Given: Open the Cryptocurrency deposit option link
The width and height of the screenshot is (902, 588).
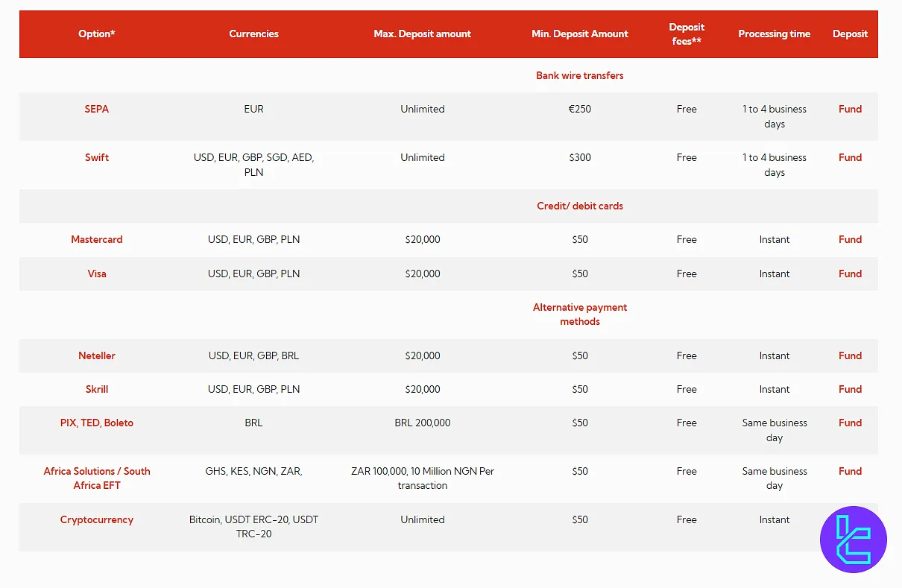Looking at the screenshot, I should [97, 519].
